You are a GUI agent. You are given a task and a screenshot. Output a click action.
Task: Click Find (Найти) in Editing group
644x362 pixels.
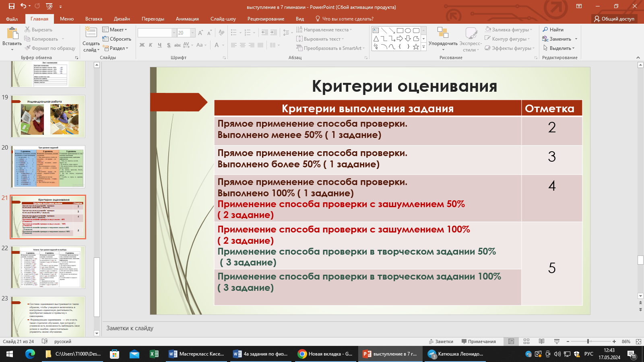point(553,30)
